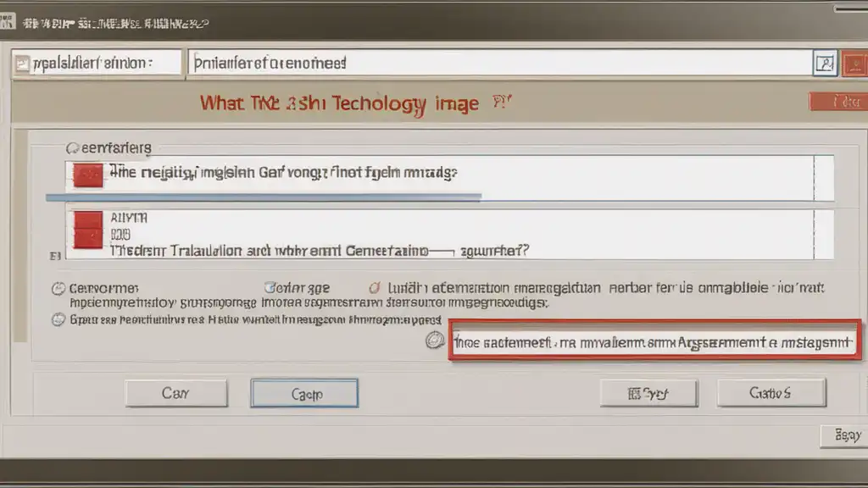Select the "Gerianrgge" radio option

(x=269, y=288)
